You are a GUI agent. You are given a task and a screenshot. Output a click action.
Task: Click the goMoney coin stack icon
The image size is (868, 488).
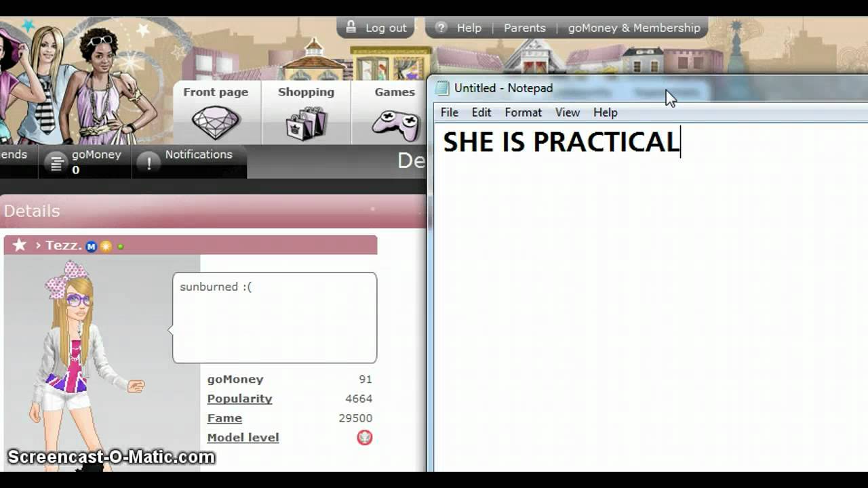click(56, 163)
